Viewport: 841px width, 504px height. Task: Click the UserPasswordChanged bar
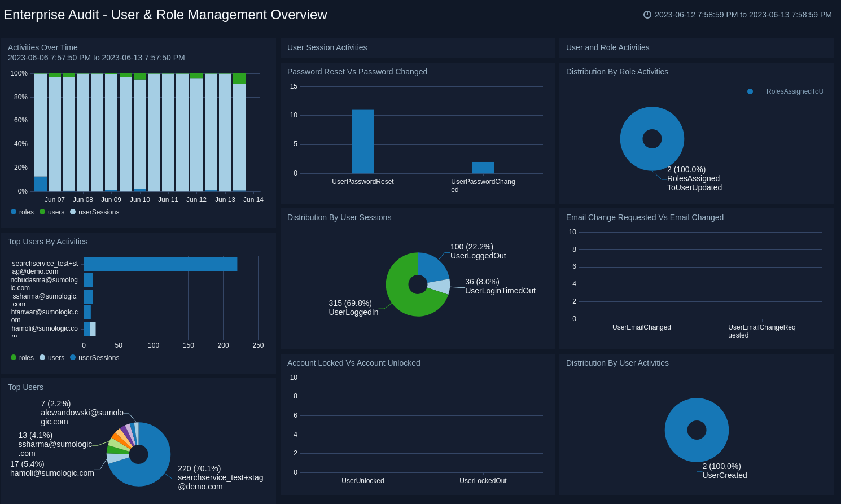(x=483, y=168)
